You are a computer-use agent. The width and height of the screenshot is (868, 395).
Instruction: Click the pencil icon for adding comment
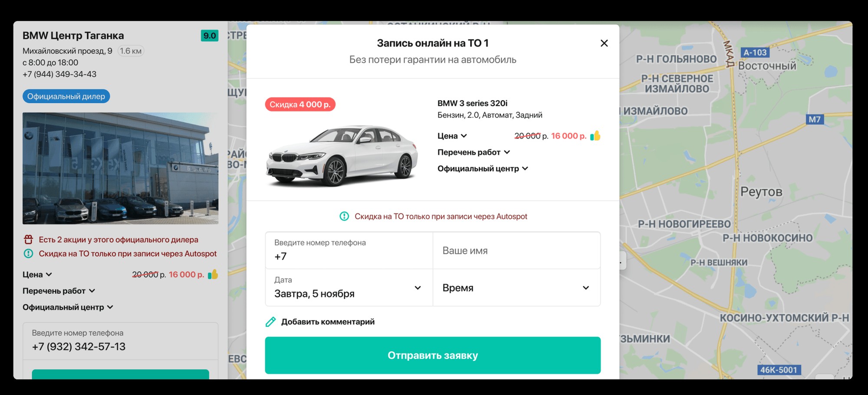(x=270, y=322)
